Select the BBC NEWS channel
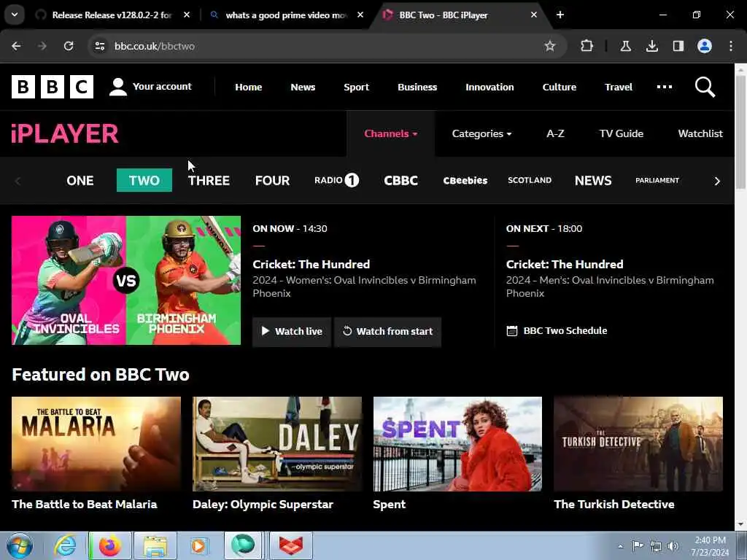 [593, 181]
